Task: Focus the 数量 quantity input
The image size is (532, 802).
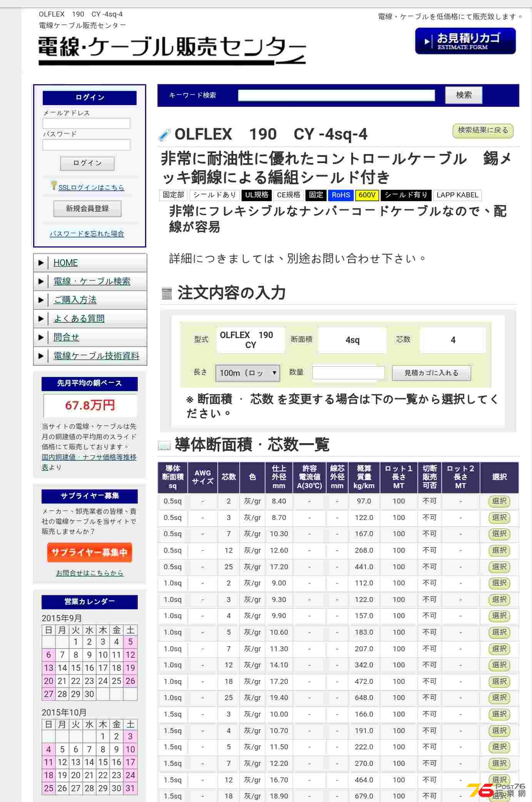Action: click(348, 373)
